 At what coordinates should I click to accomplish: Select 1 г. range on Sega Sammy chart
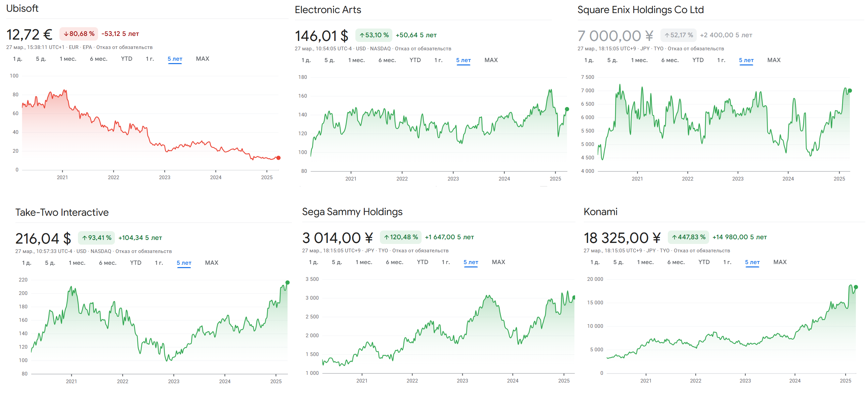(446, 262)
